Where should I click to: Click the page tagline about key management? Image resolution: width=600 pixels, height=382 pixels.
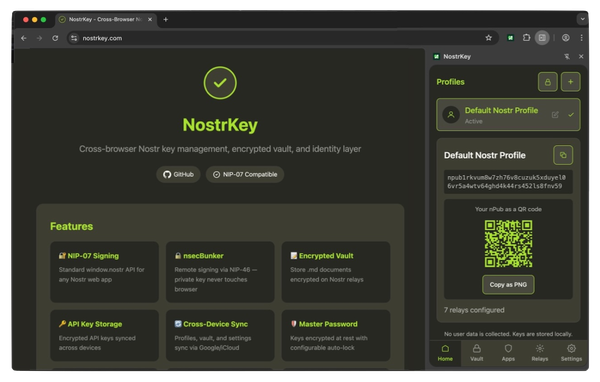tap(220, 149)
